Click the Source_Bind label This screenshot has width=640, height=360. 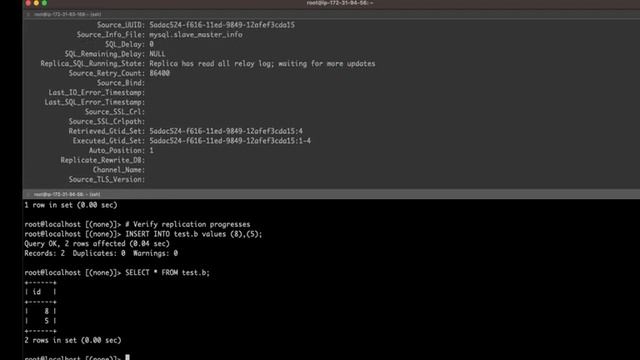pos(120,83)
